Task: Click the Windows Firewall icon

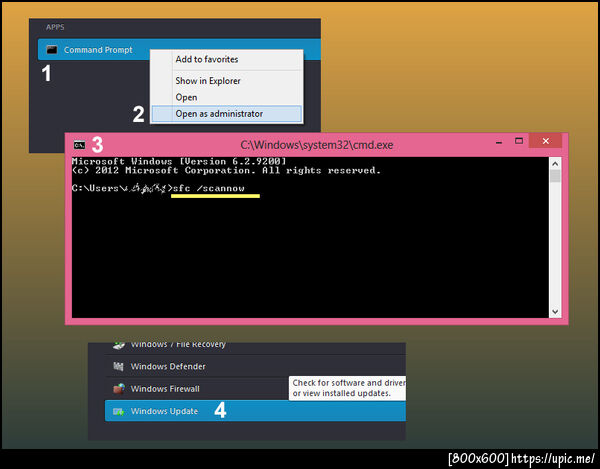Action: click(x=119, y=389)
